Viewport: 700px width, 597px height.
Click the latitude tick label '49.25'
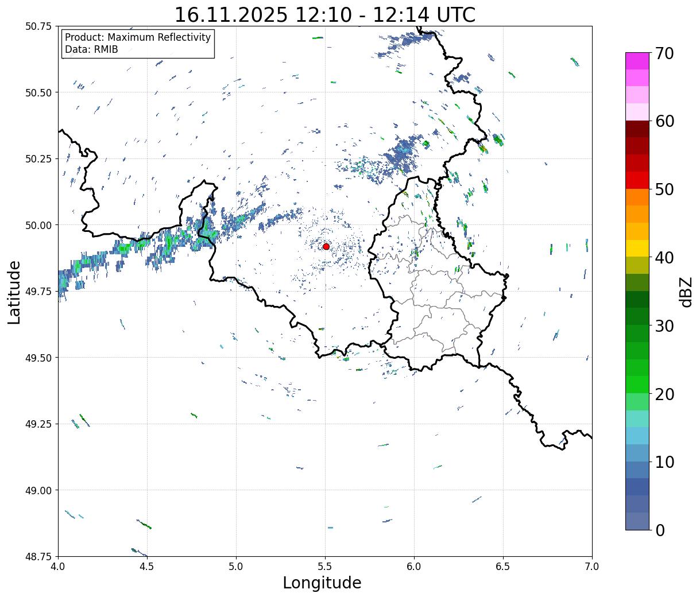point(38,424)
